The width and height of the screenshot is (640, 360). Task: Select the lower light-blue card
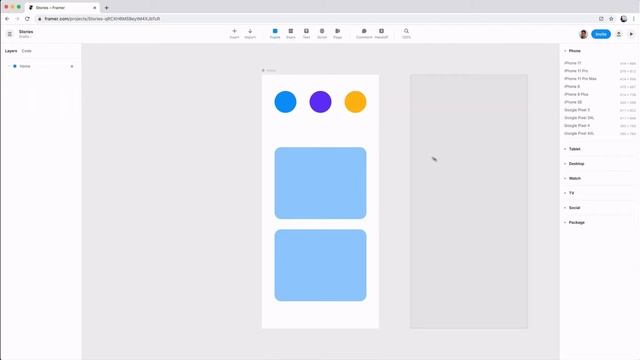point(320,265)
